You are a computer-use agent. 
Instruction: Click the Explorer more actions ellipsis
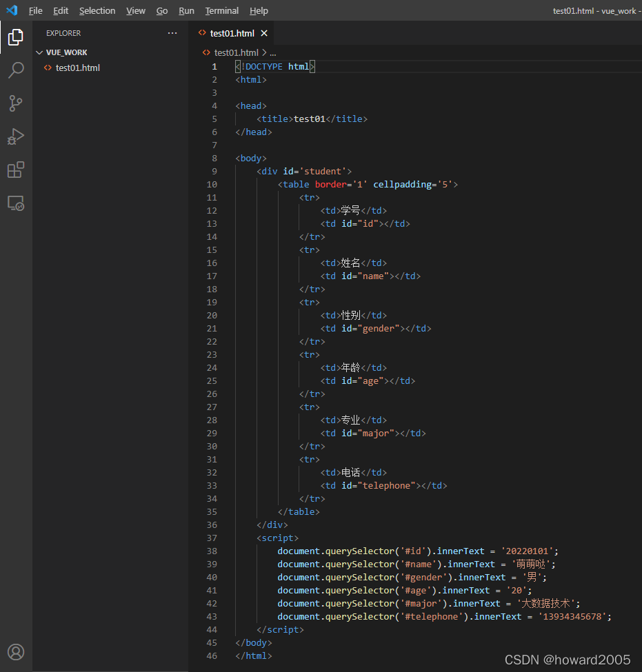click(x=172, y=33)
